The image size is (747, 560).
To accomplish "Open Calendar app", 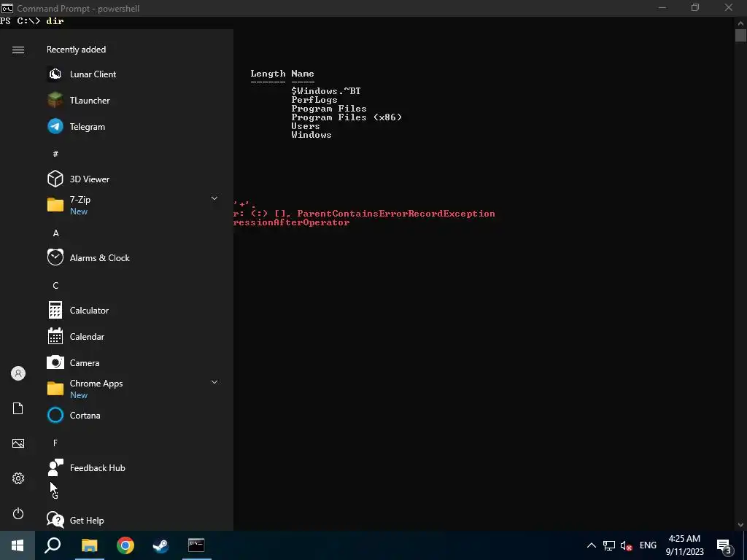I will [87, 337].
